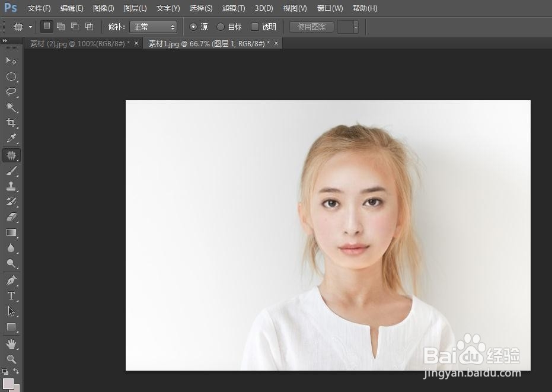552x392 pixels.
Task: Open the 图层(L) menu
Action: pyautogui.click(x=135, y=8)
